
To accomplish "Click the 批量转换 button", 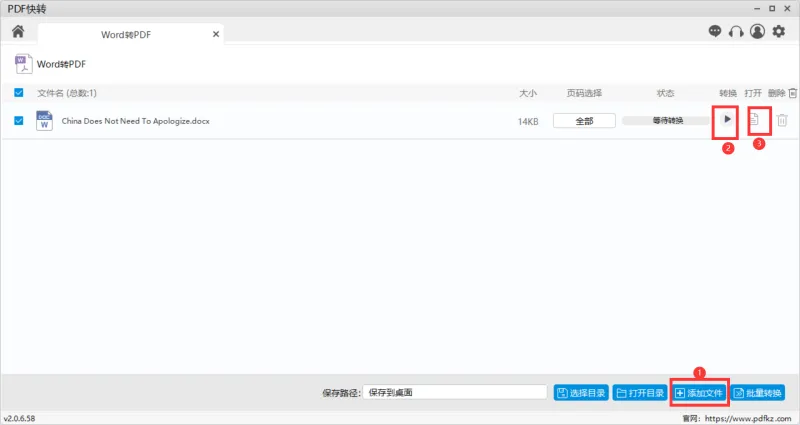I will point(758,393).
